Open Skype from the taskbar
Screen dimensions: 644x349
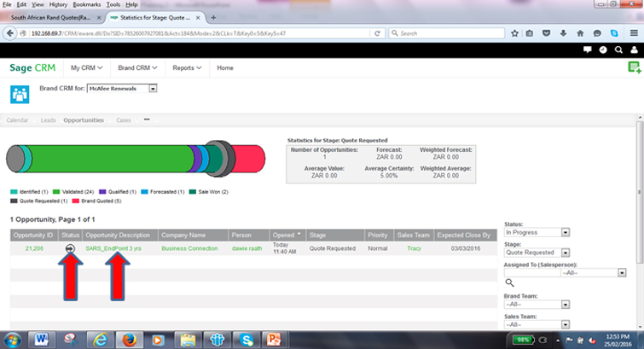246,340
